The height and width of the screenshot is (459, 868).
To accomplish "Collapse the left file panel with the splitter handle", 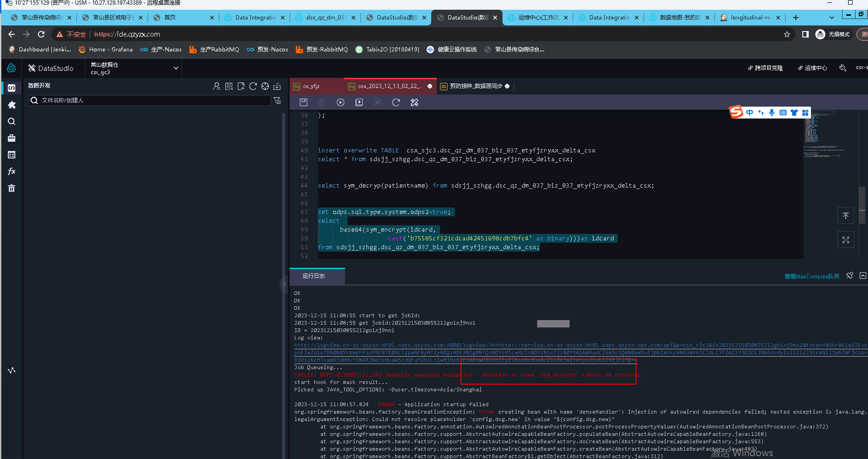I will tap(284, 284).
